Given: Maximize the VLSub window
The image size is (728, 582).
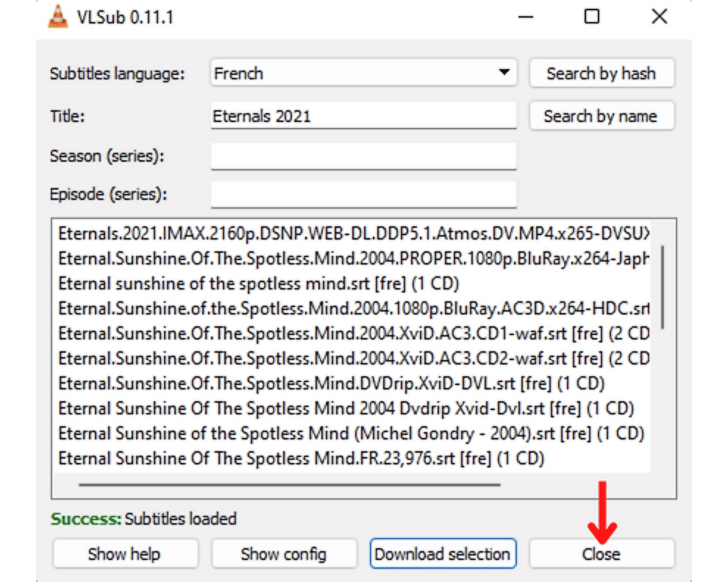Looking at the screenshot, I should [592, 17].
